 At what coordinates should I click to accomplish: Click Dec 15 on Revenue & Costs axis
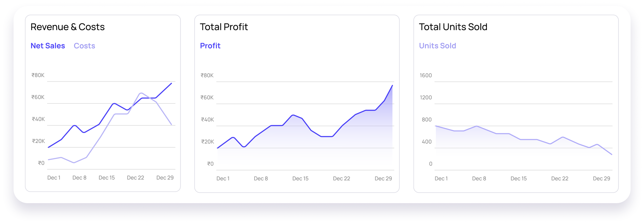106,178
